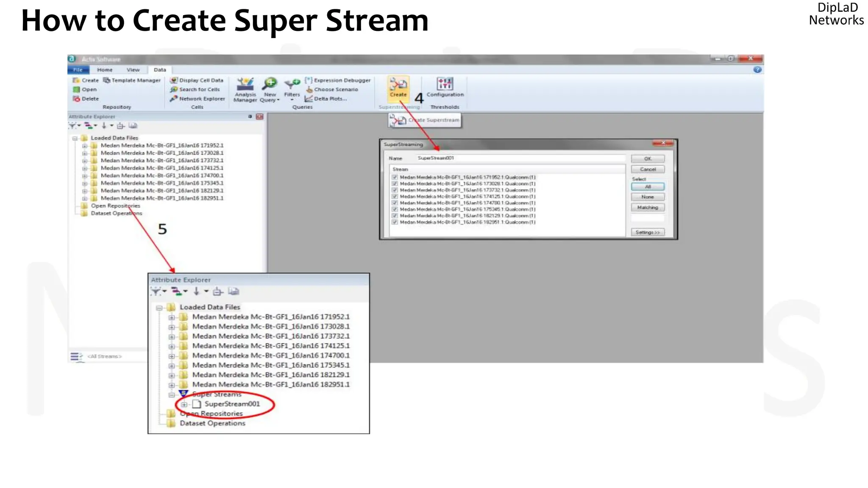Expand 182951.1 folder in enlarged tree
The width and height of the screenshot is (868, 488).
click(x=171, y=385)
